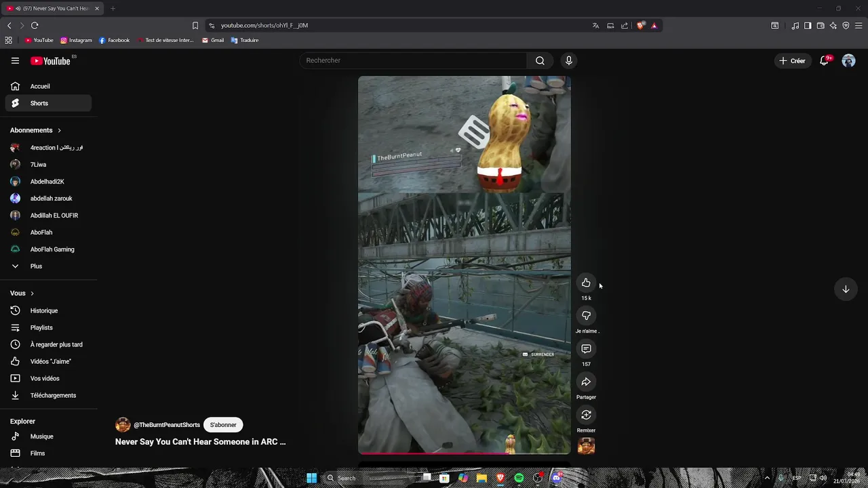Go to next Short with down arrow
Screen dimensions: 868x488
click(x=846, y=289)
